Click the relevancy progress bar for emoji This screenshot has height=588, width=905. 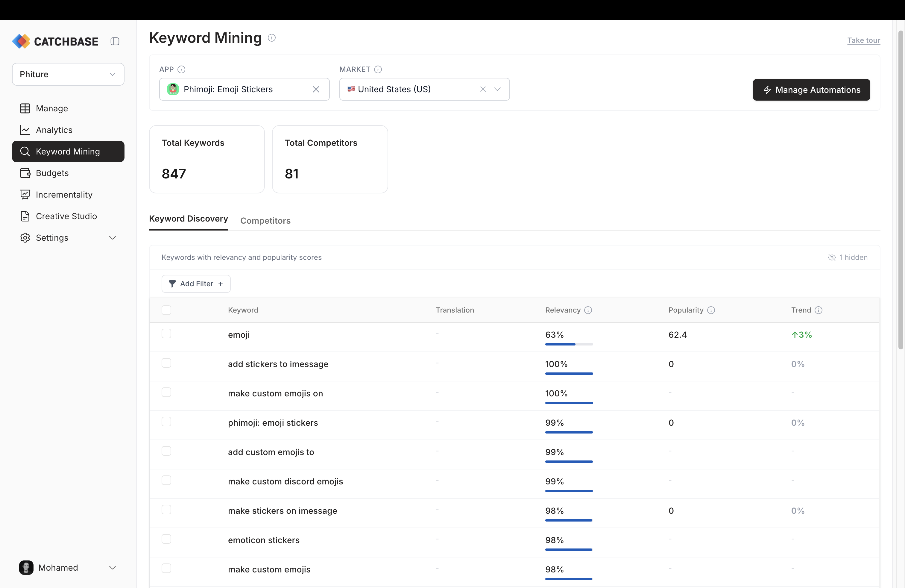569,344
